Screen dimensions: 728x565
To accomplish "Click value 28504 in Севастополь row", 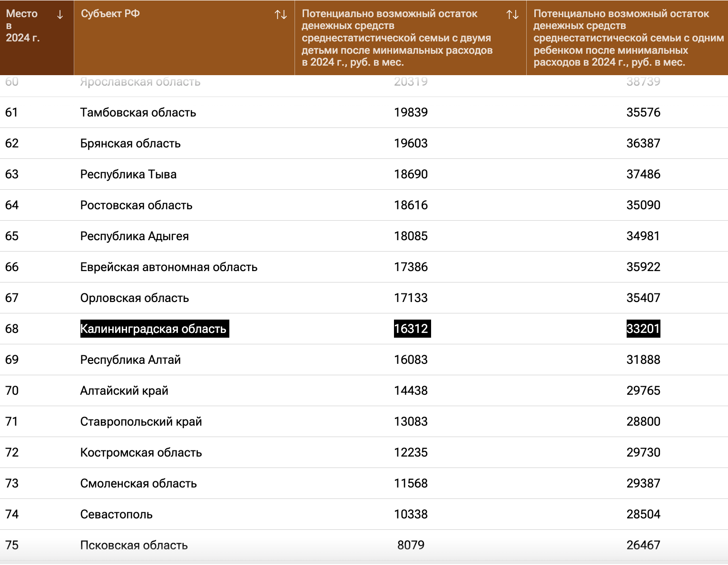I will pyautogui.click(x=643, y=514).
